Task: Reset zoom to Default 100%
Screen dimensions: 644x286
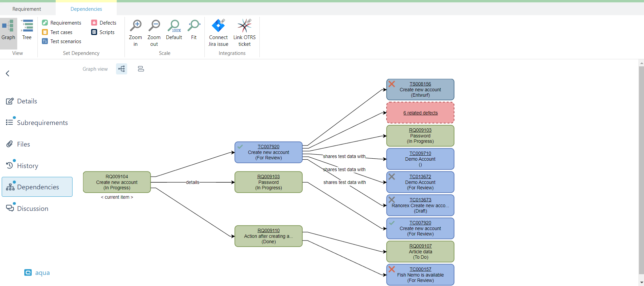Action: click(174, 26)
